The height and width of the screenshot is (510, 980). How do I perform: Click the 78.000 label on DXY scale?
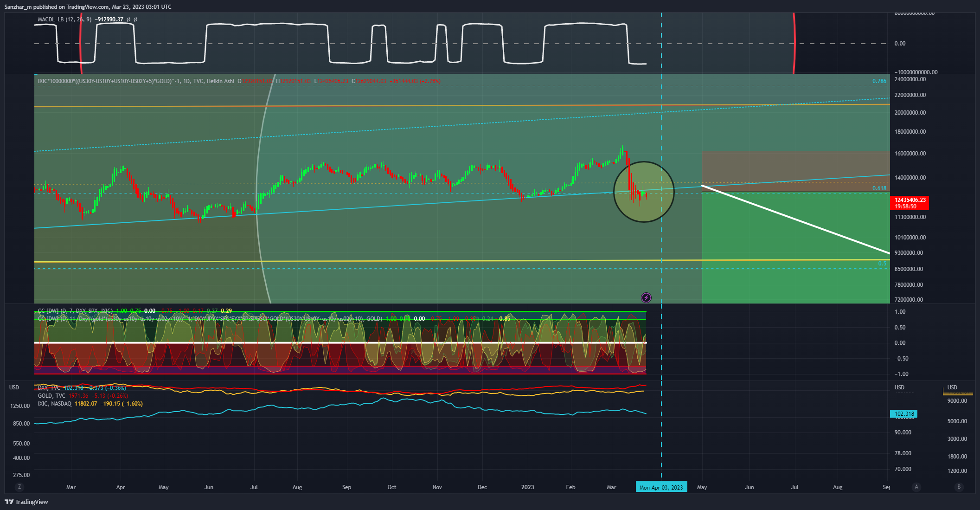tap(903, 453)
